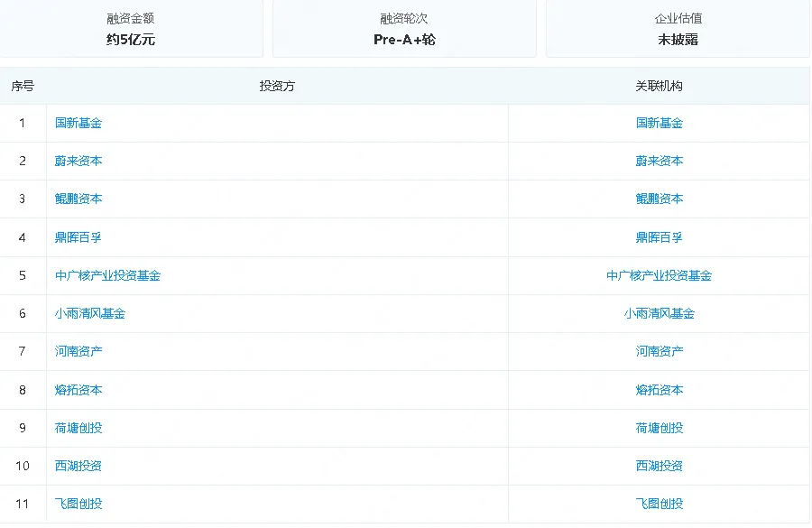812x528 pixels.
Task: Open 鼎晖百孚 link in 投资方 column
Action: point(78,237)
